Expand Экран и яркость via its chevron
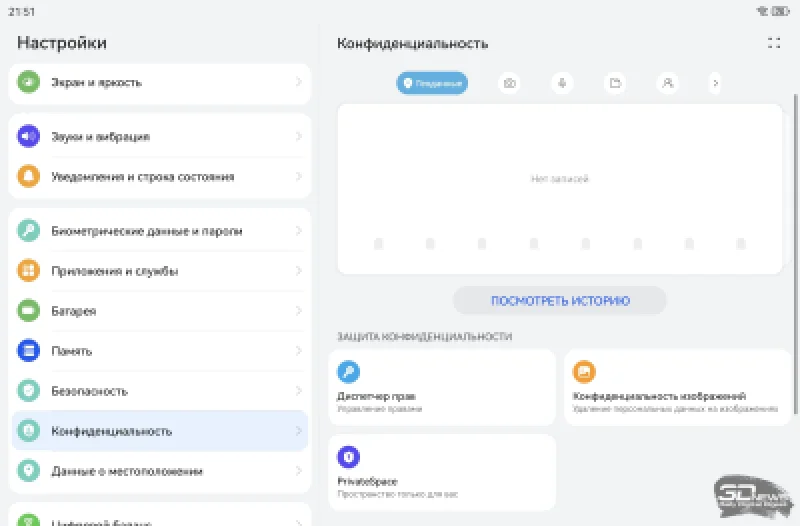800x526 pixels. [x=298, y=82]
